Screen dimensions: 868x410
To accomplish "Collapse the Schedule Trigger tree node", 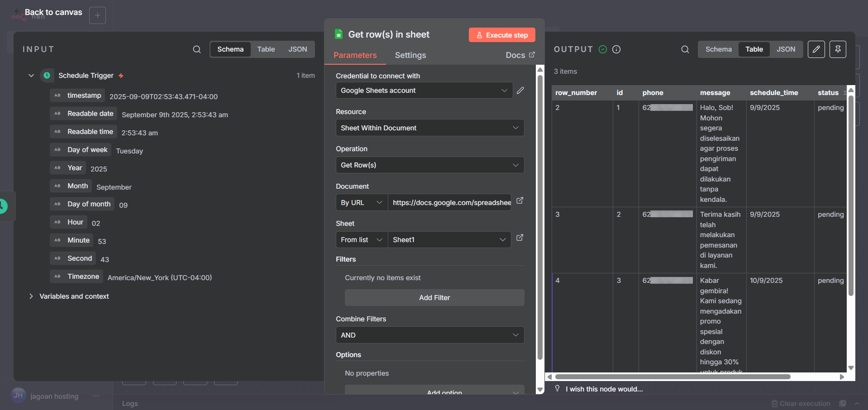I will (31, 76).
